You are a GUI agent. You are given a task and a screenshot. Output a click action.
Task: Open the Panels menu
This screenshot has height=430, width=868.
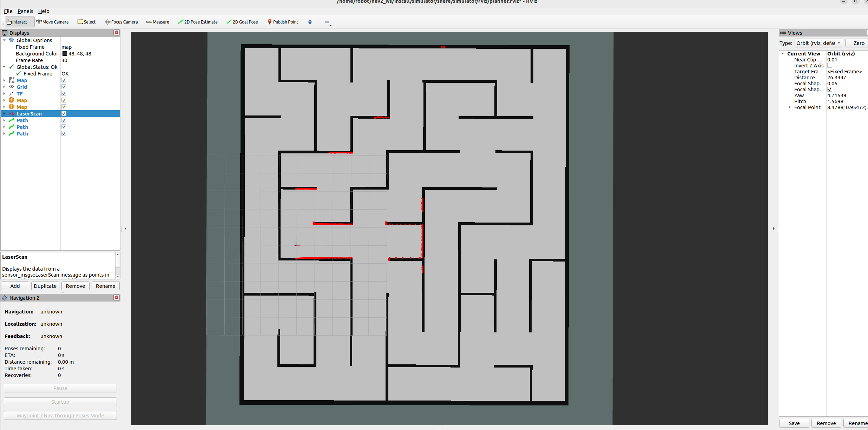[25, 11]
